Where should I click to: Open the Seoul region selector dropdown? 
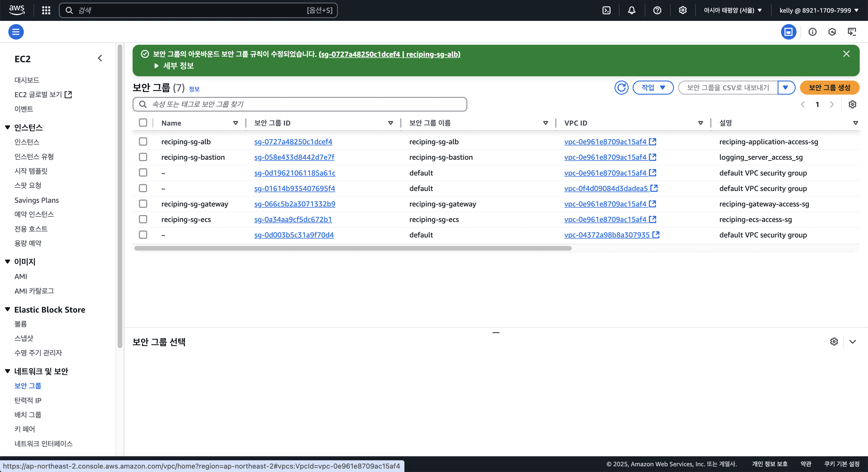(733, 10)
